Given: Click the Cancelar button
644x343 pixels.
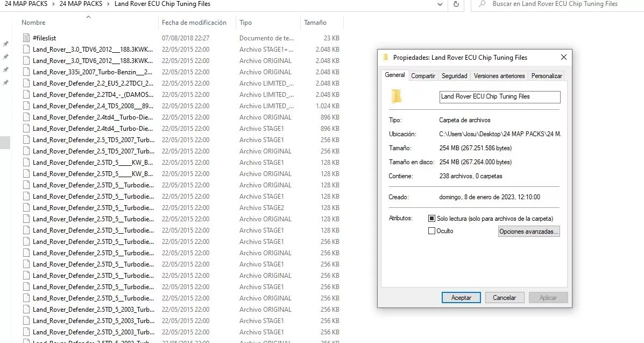Looking at the screenshot, I should [x=504, y=297].
